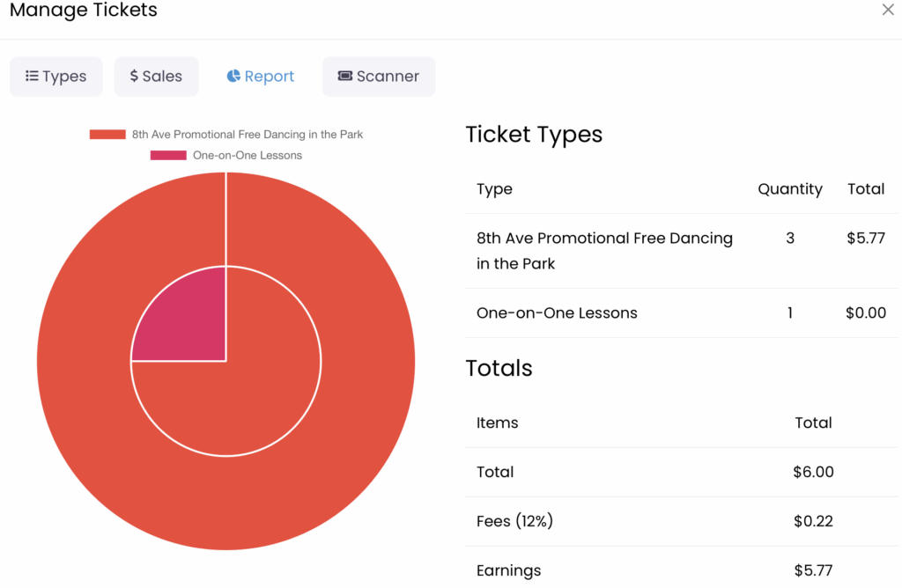Hide 8th Ave series via legend label

pyautogui.click(x=247, y=135)
